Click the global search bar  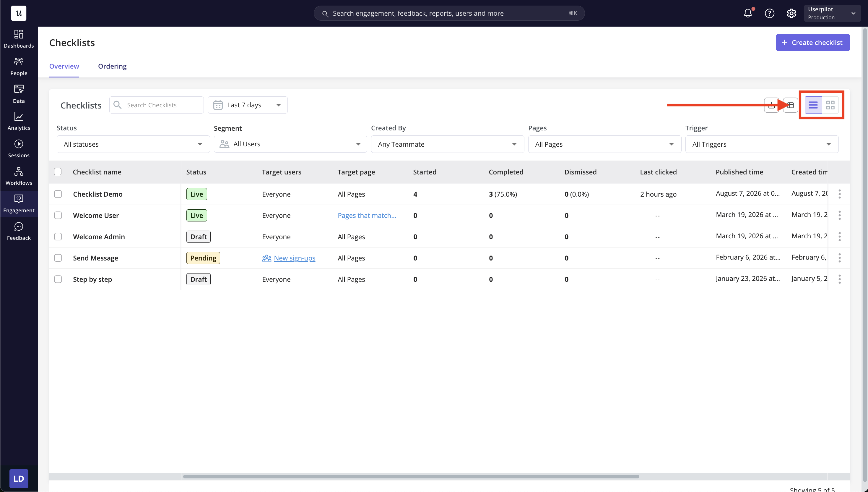449,13
